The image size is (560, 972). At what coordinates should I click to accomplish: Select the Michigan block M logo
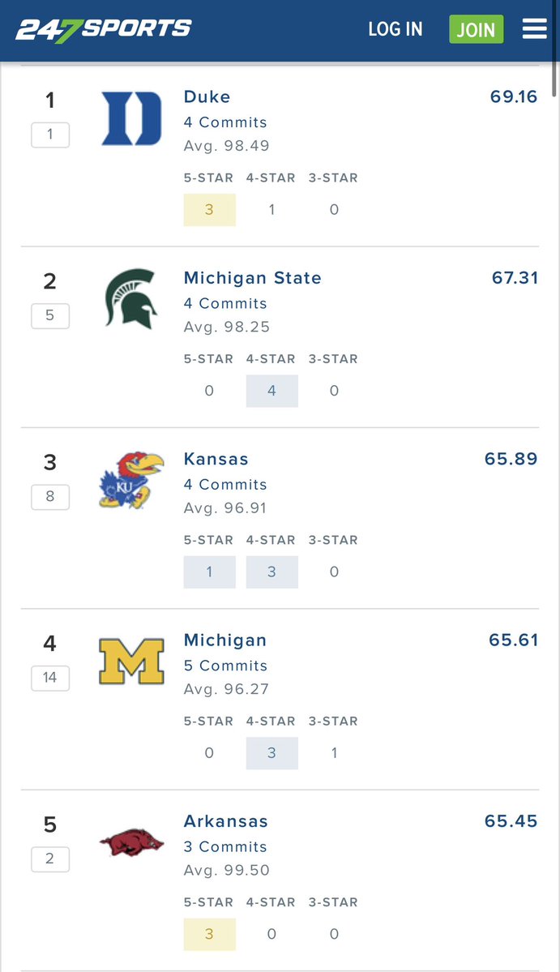[131, 662]
